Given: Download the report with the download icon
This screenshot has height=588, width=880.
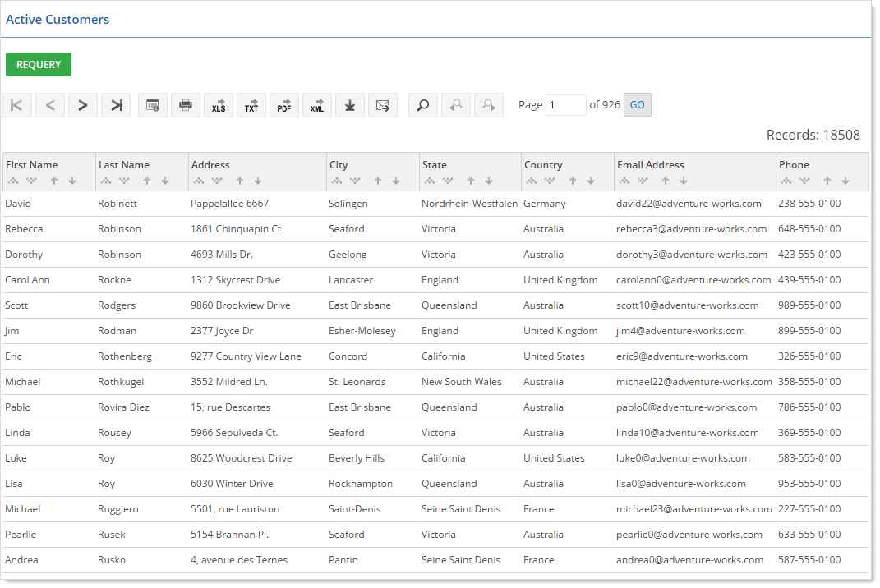Looking at the screenshot, I should point(349,104).
